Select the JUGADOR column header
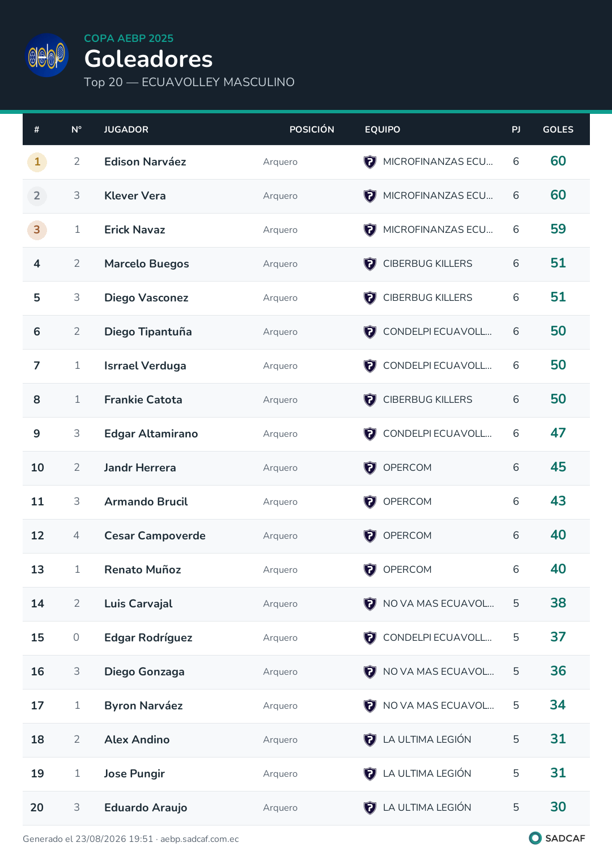Screen dimensions: 612x868 coord(126,130)
